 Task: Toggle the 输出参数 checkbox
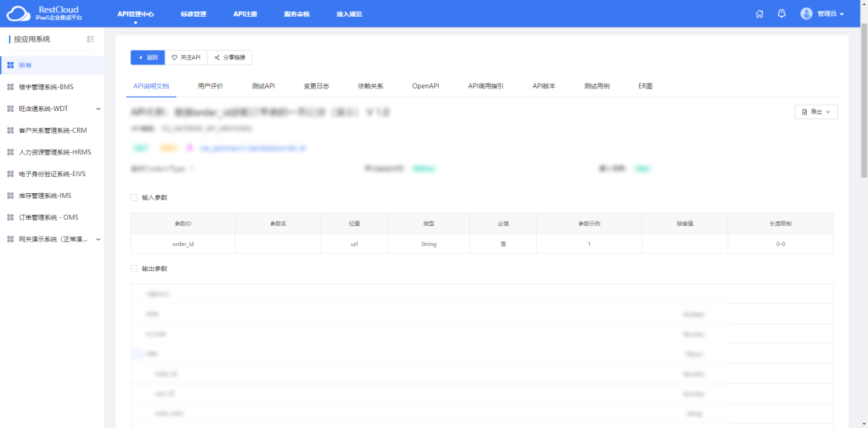(134, 269)
